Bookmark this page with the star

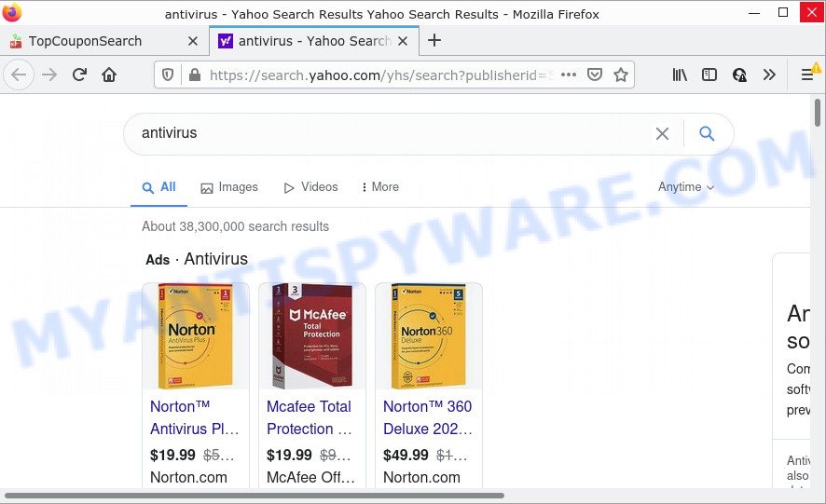click(x=621, y=75)
